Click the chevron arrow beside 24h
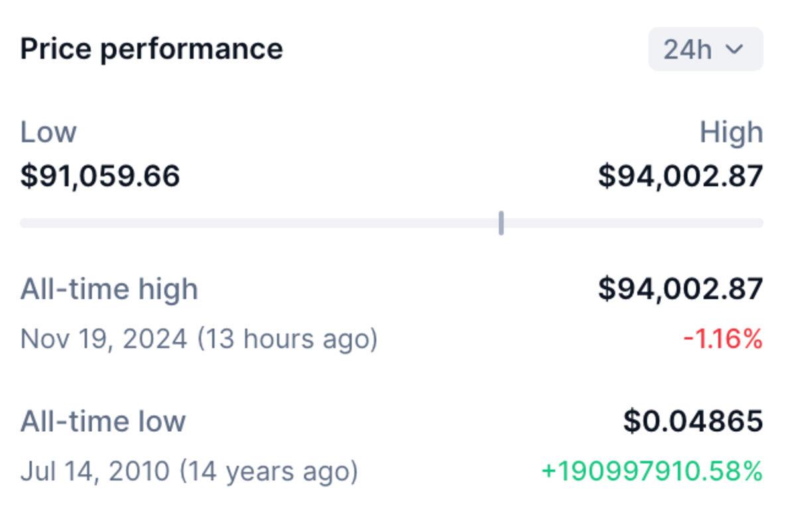 (734, 49)
